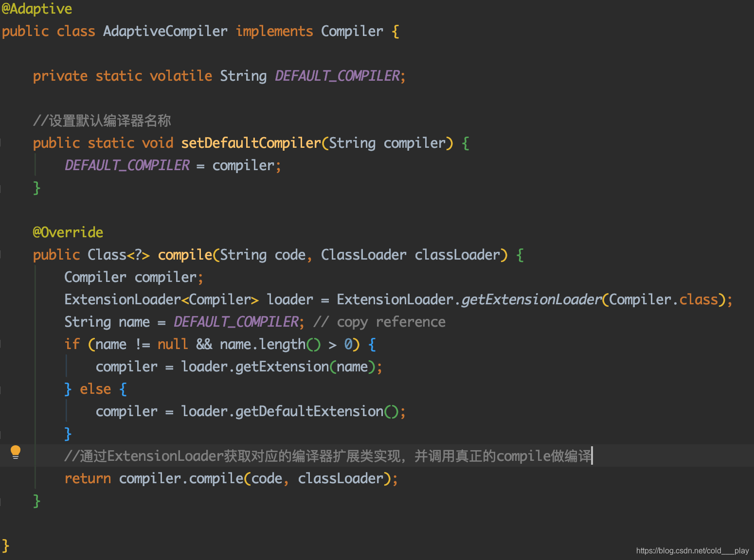Click the '// copy reference' comment
754x560 pixels.
pyautogui.click(x=379, y=322)
